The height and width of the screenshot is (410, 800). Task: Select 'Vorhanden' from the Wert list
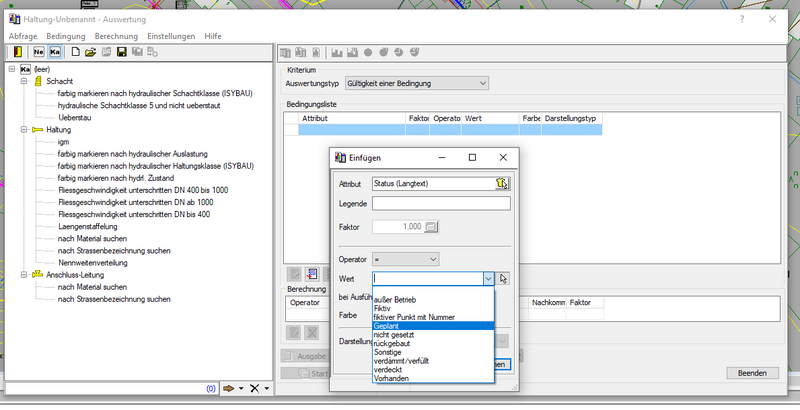coord(433,378)
